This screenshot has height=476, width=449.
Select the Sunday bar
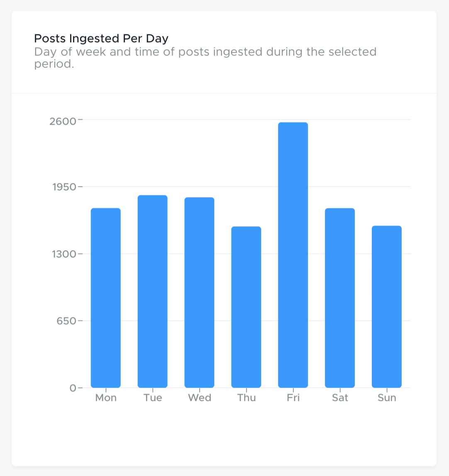(386, 306)
